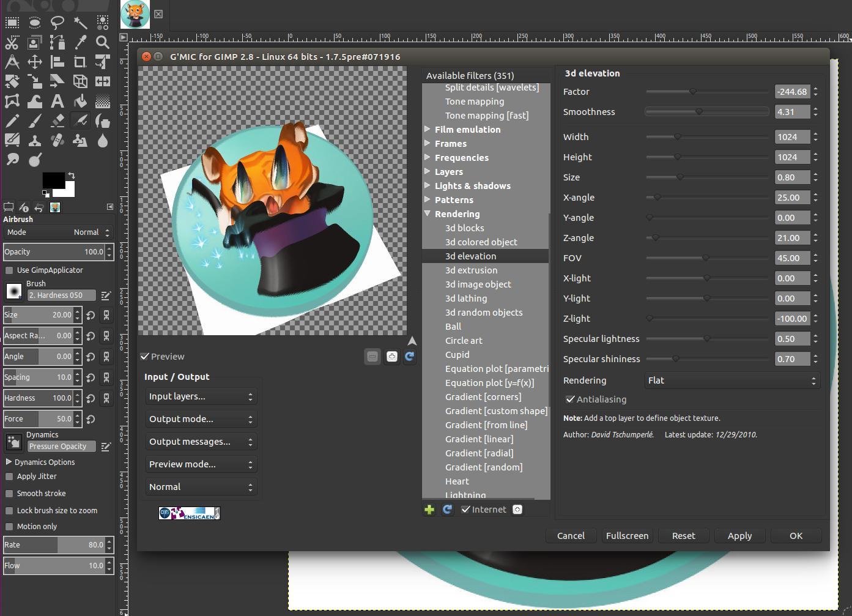Choose the Gradient [radial] filter
This screenshot has height=616, width=852.
pyautogui.click(x=479, y=453)
